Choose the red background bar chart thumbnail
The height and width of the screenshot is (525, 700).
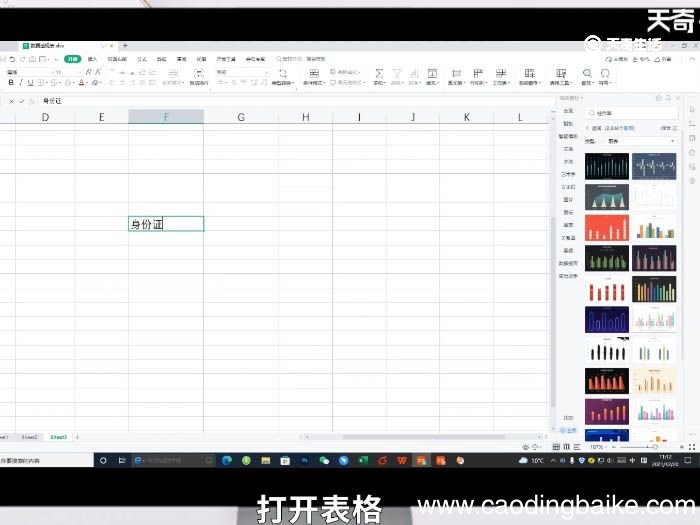(x=607, y=227)
